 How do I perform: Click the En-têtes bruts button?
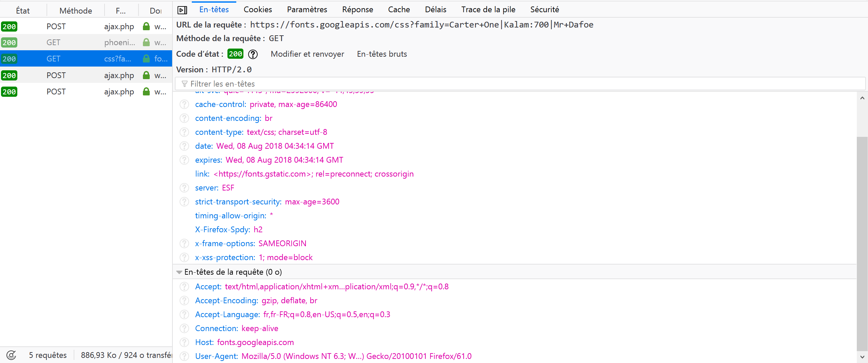point(382,54)
